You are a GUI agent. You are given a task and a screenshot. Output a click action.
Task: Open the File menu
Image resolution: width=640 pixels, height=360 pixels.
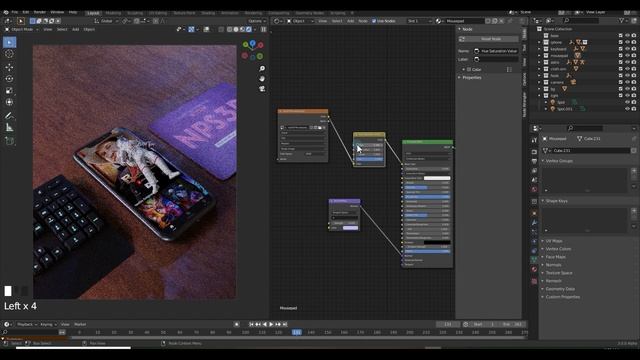pos(15,12)
